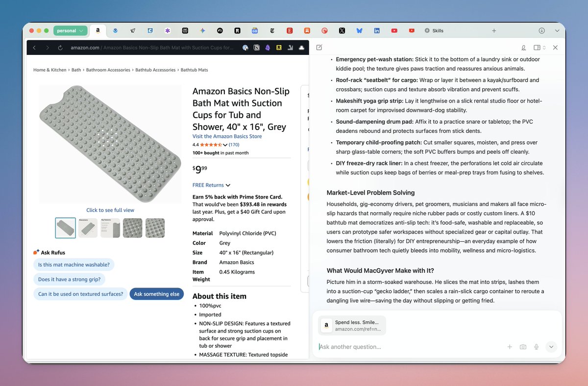Click the pen signature icon in assistant panel
Image resolution: width=588 pixels, height=386 pixels.
[x=523, y=48]
